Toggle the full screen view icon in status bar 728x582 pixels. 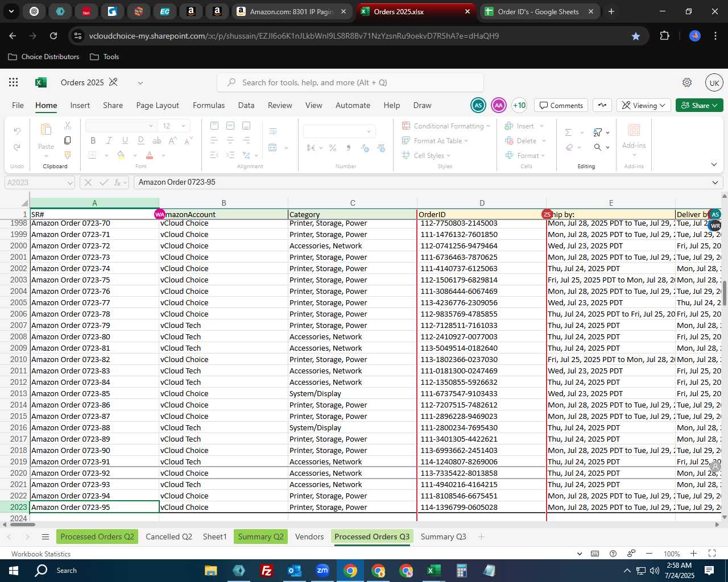712,554
